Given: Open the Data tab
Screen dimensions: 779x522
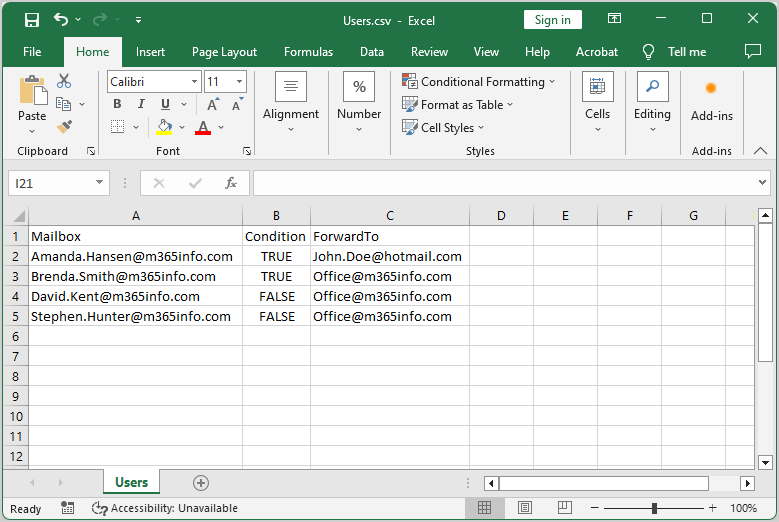Looking at the screenshot, I should [x=372, y=52].
